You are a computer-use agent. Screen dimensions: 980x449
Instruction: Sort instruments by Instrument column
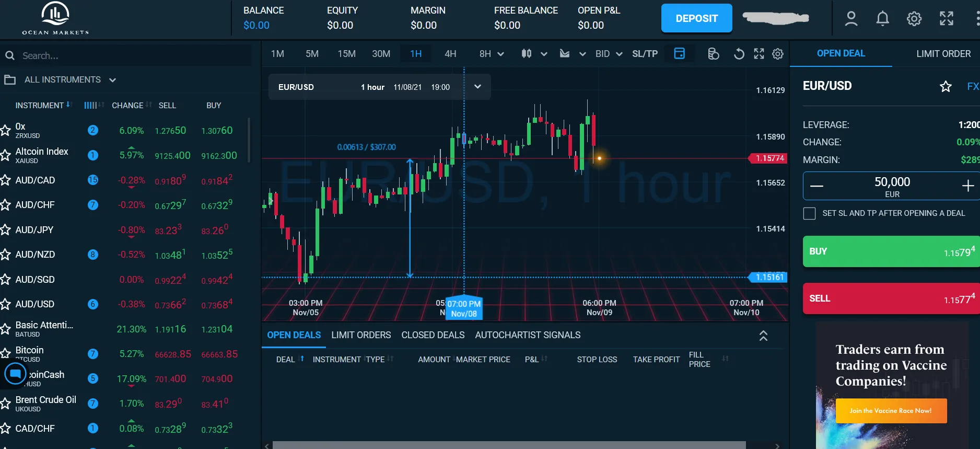point(43,105)
